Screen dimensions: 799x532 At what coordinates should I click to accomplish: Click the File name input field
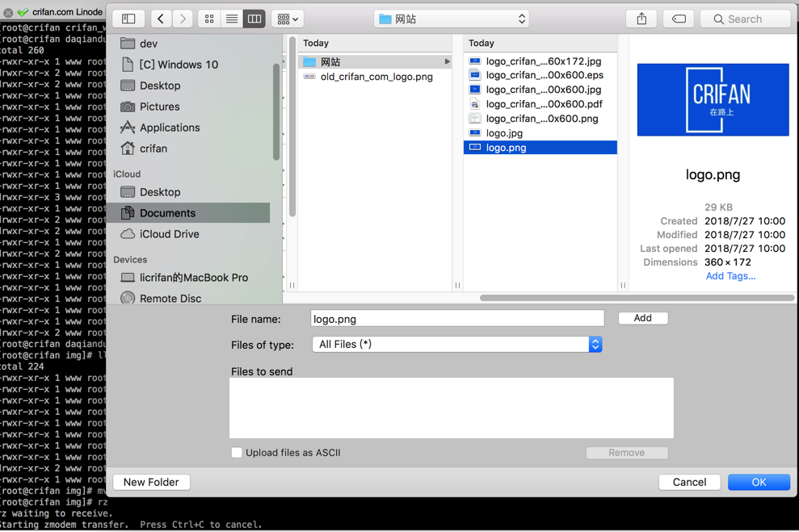tap(457, 319)
